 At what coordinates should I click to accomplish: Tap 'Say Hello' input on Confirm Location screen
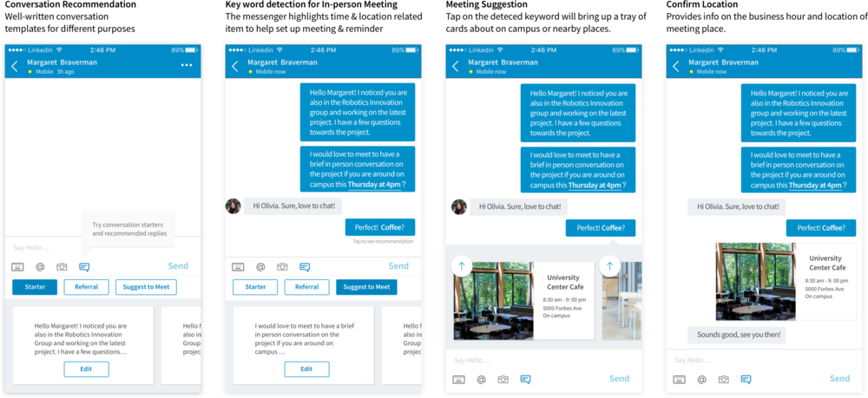[x=765, y=361]
